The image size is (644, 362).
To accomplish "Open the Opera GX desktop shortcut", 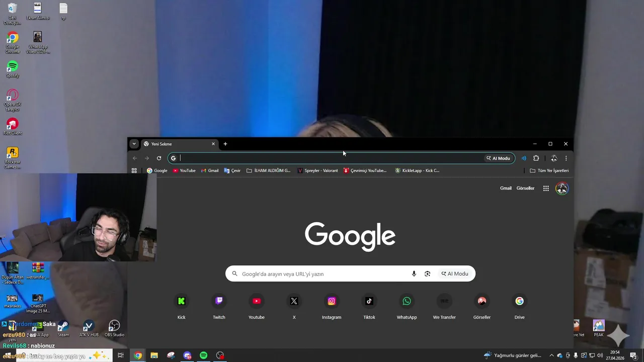I will point(13,100).
